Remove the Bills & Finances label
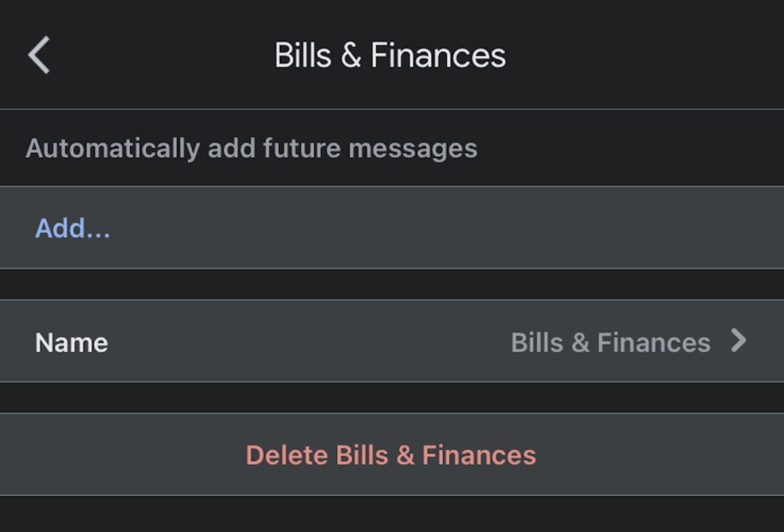The image size is (784, 532). coord(390,455)
